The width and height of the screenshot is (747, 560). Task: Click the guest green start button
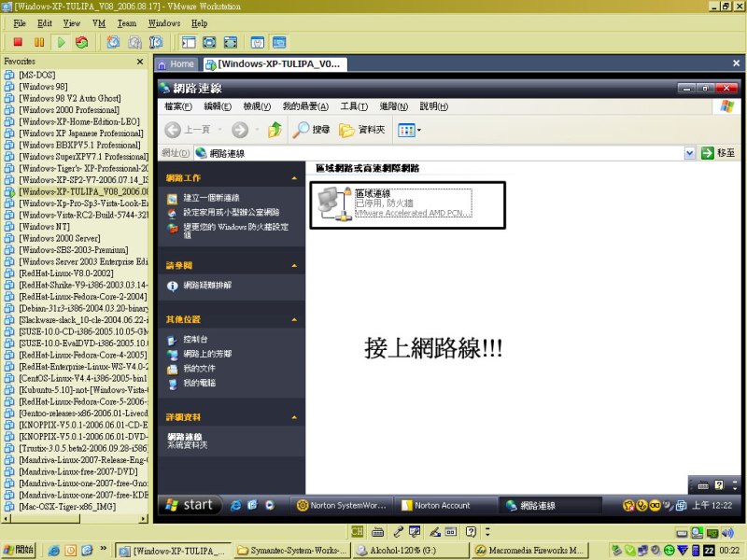(x=190, y=505)
